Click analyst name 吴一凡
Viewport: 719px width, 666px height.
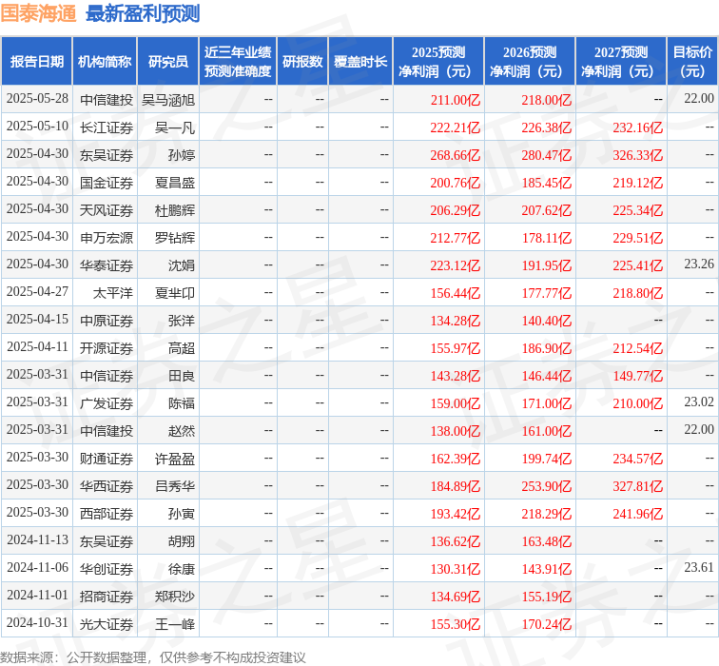click(175, 128)
